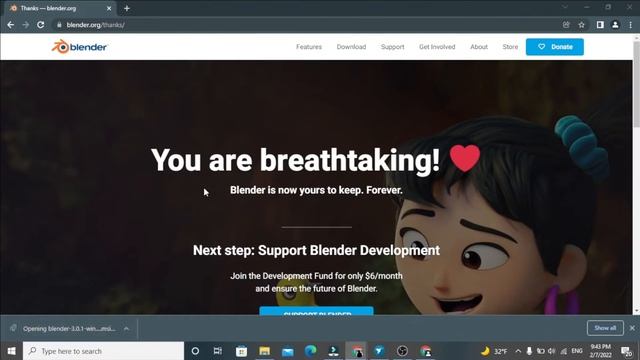Show hidden system tray icons

click(518, 351)
